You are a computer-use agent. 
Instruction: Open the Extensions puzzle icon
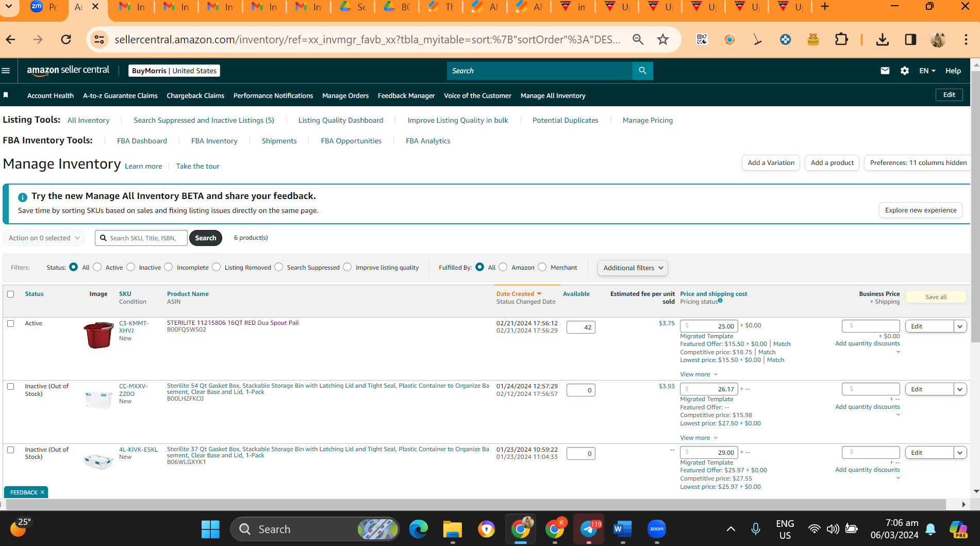pos(841,39)
